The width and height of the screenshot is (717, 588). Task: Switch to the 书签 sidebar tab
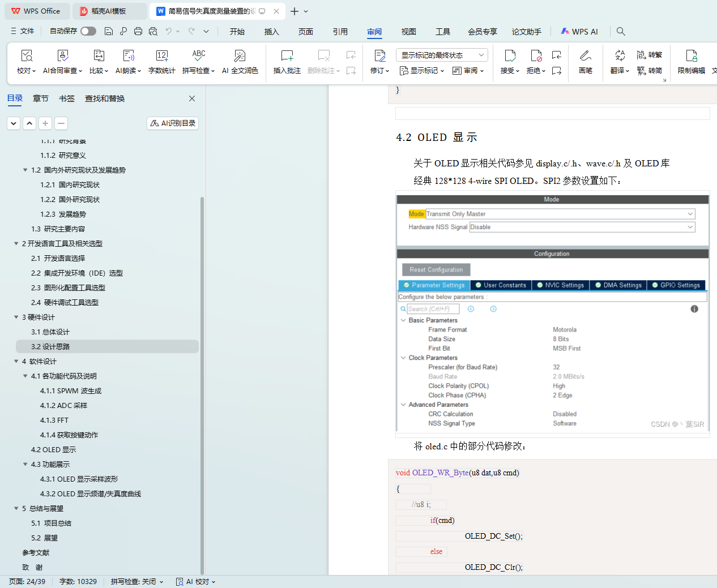(x=67, y=98)
